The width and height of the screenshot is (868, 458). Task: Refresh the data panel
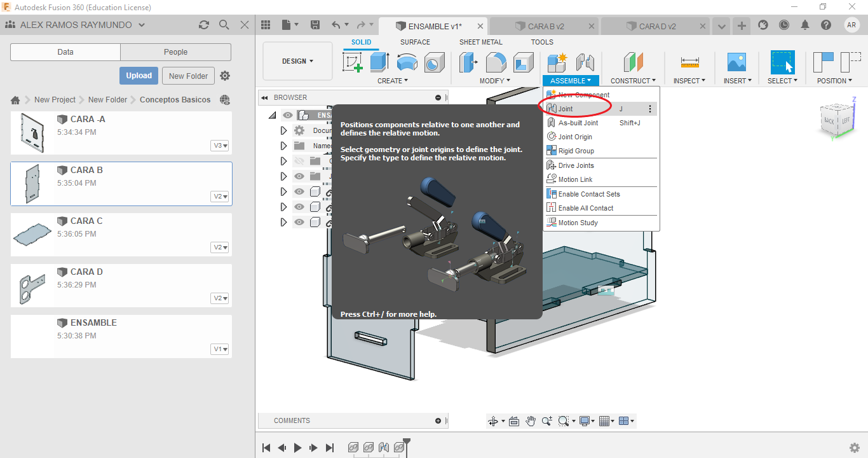tap(204, 25)
